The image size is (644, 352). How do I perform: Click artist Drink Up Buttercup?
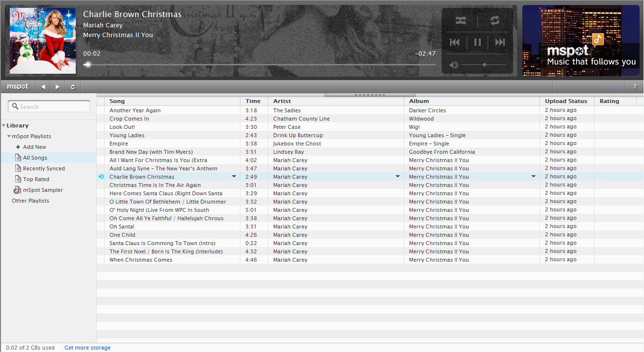(298, 135)
